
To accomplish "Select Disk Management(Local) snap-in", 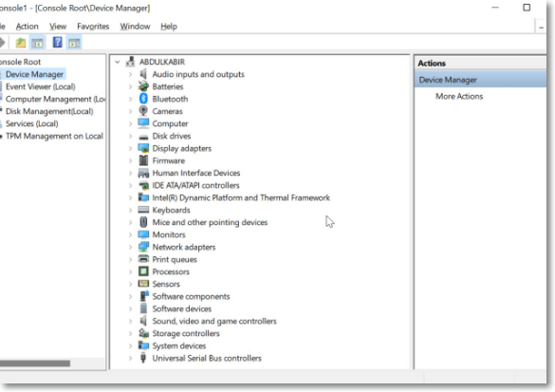I will (x=49, y=111).
